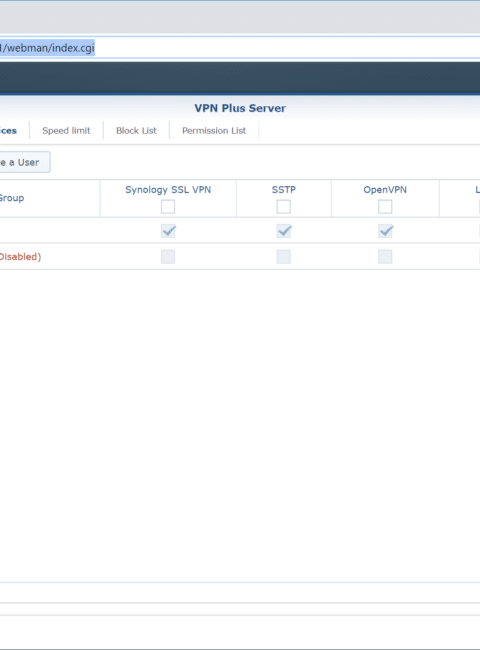
Task: Click Synology SSL VPN checkbox in Disabled row
Action: pos(168,257)
